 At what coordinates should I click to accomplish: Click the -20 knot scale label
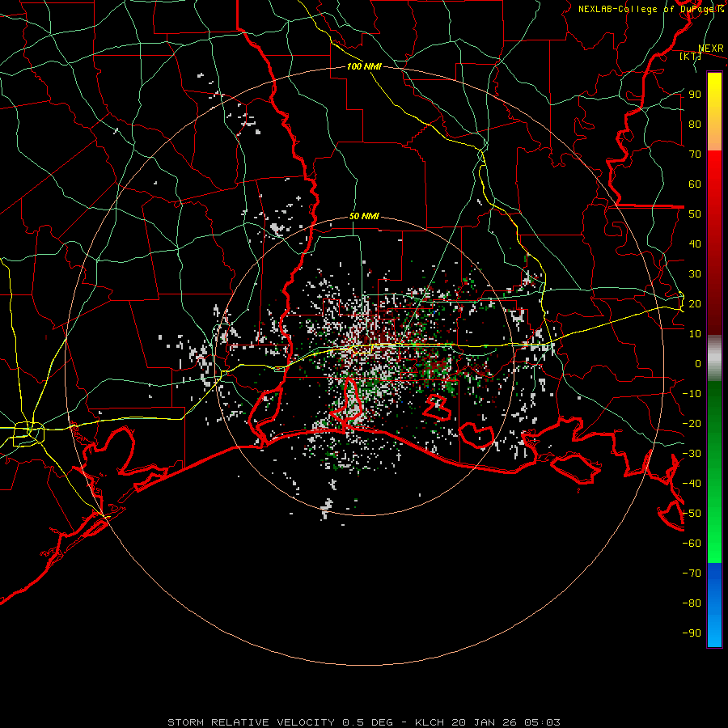(x=692, y=423)
